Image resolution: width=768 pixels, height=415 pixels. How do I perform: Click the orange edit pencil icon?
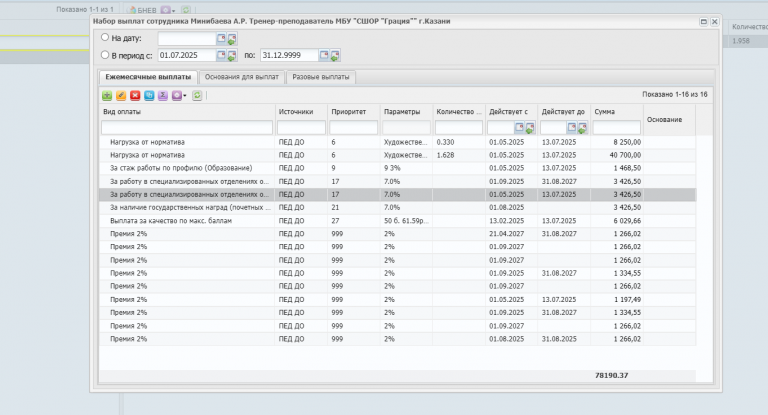pyautogui.click(x=121, y=96)
